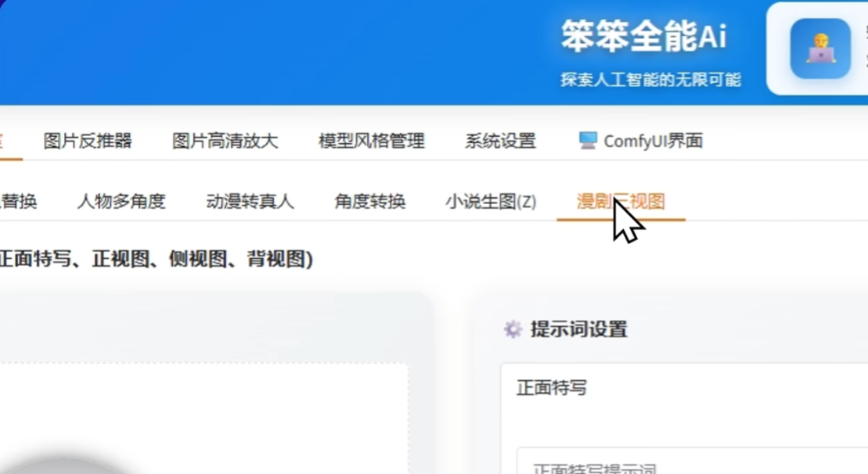The height and width of the screenshot is (474, 868).
Task: Switch to the 角度转换 sub-tab
Action: 369,201
